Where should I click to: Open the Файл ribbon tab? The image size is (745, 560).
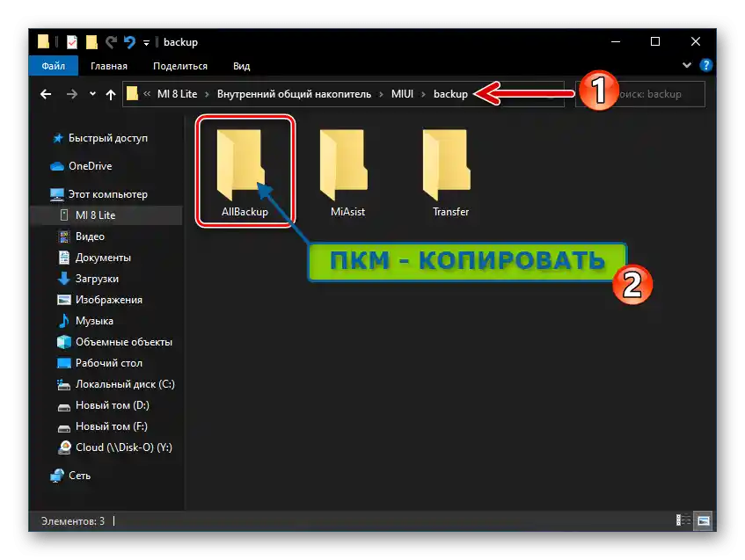[x=53, y=66]
